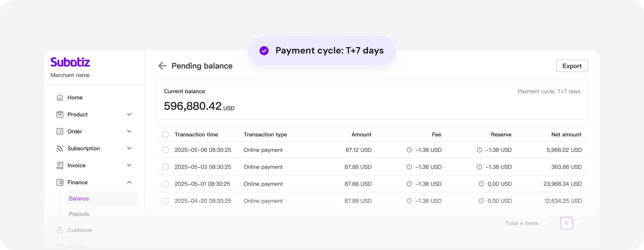Click the Subscription feed icon
Screen dimensions: 644x250
point(60,148)
